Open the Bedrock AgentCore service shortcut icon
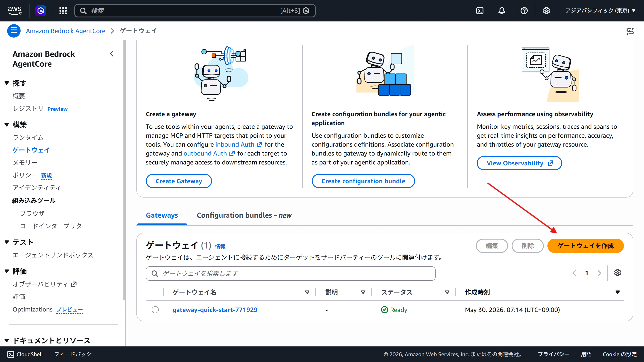The width and height of the screenshot is (644, 362). [41, 11]
